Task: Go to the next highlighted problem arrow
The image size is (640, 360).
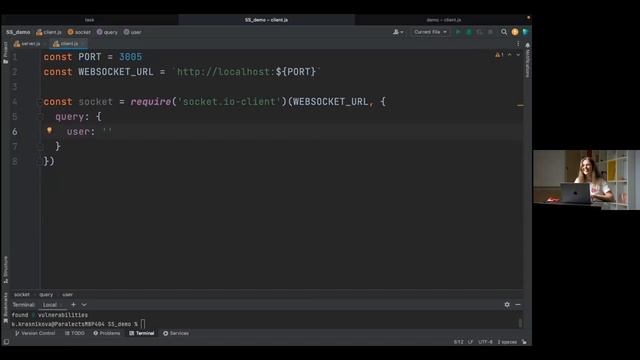Action: [x=518, y=55]
